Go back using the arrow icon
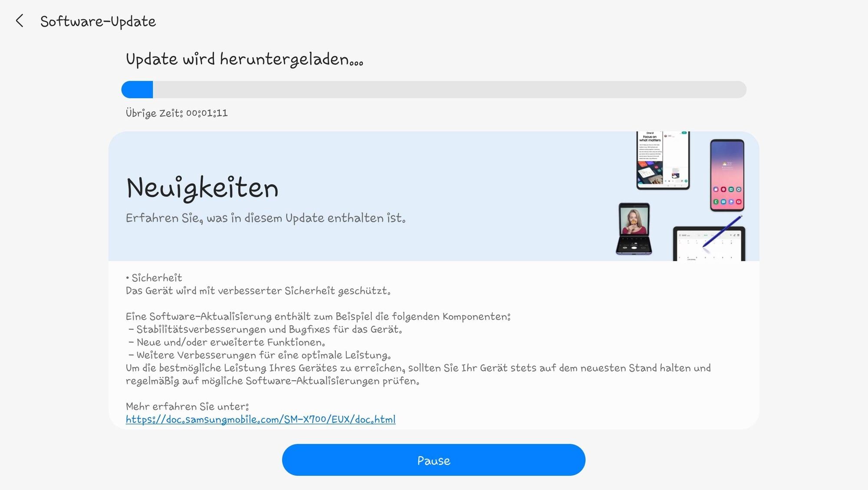868x490 pixels. pyautogui.click(x=20, y=21)
